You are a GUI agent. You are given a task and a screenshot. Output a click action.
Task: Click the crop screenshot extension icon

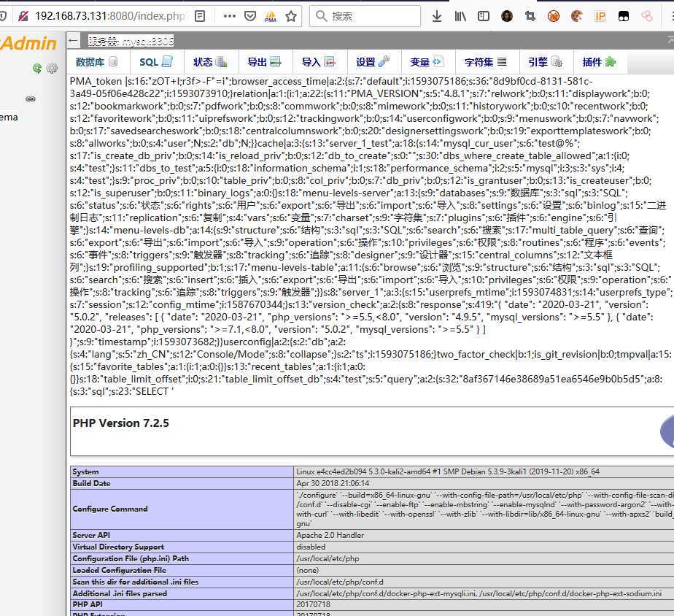tap(530, 16)
